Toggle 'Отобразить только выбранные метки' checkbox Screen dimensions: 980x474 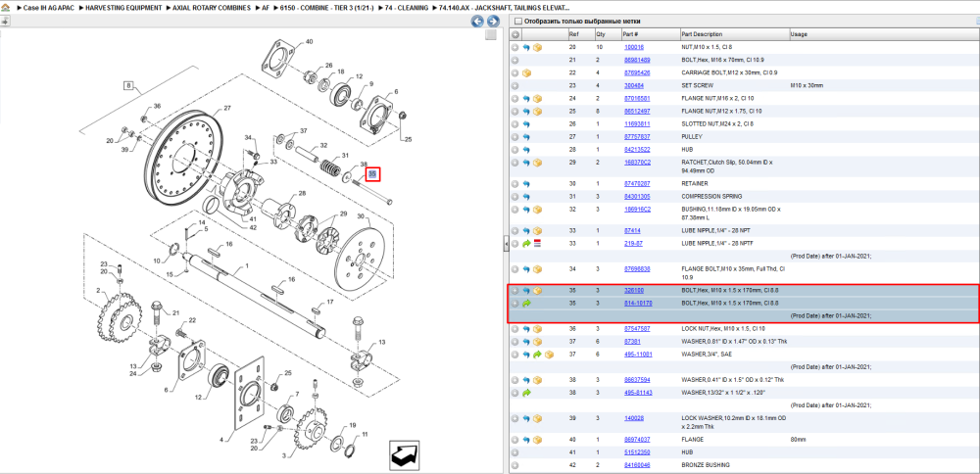(518, 22)
